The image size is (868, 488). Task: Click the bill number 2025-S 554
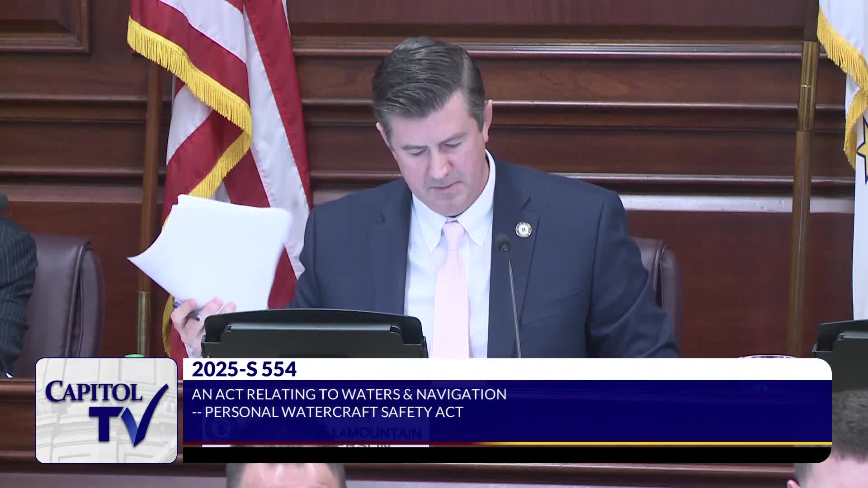tap(244, 370)
